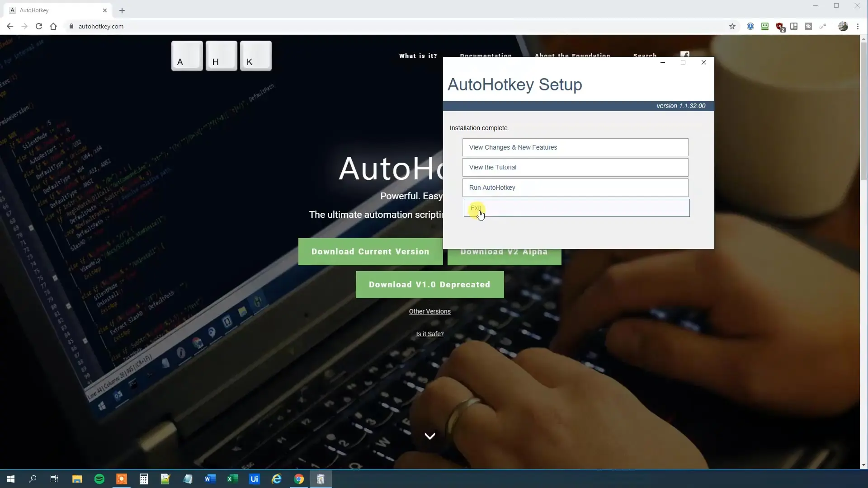868x488 pixels.
Task: Open View the Tutorial option
Action: (575, 167)
